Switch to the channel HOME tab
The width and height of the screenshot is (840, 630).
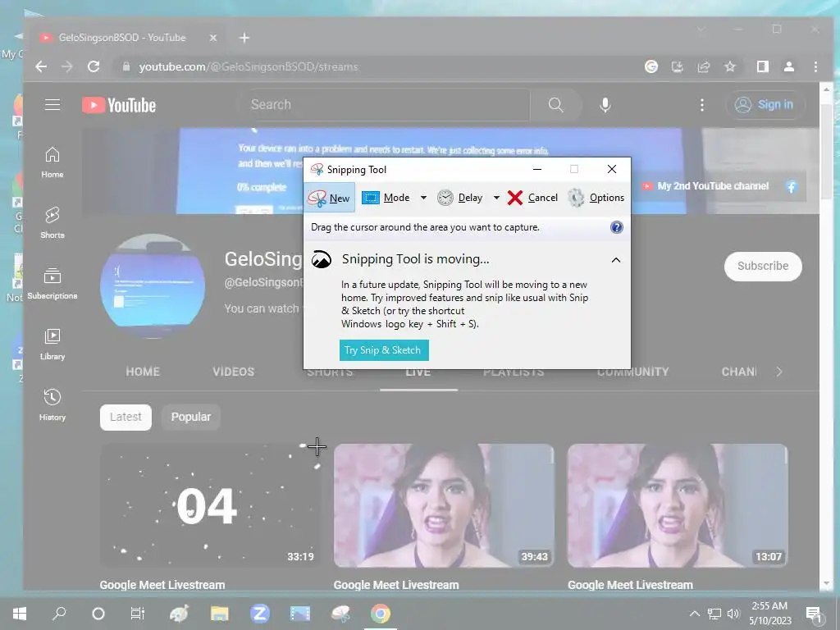point(143,372)
